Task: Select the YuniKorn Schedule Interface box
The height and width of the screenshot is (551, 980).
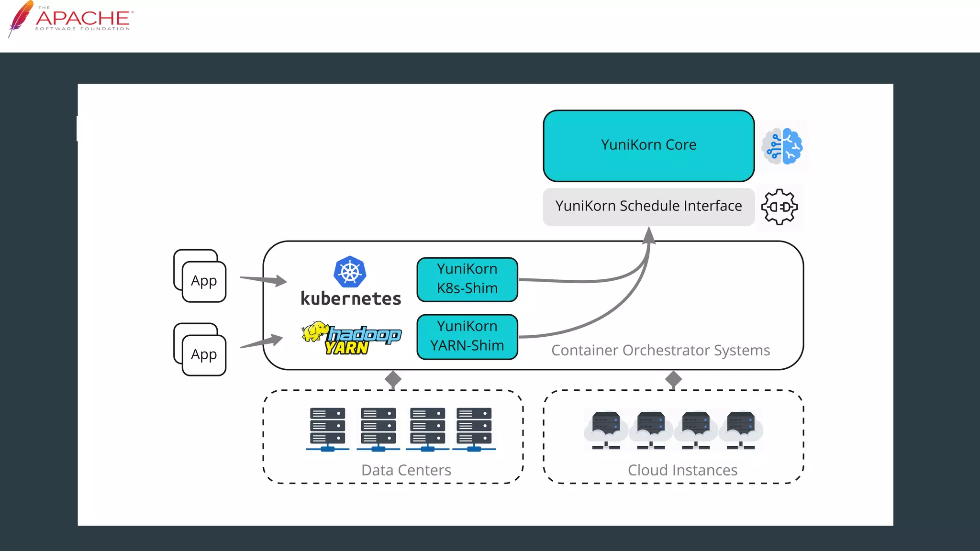Action: 648,206
